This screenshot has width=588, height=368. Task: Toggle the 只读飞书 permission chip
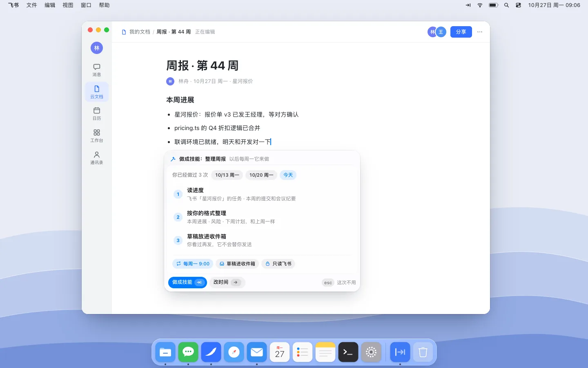point(278,264)
